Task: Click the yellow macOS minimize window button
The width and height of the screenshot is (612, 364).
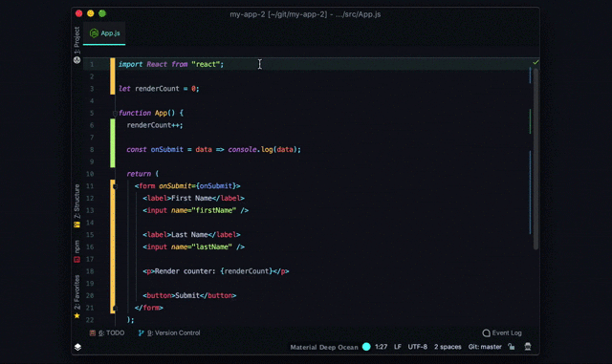Action: [91, 13]
